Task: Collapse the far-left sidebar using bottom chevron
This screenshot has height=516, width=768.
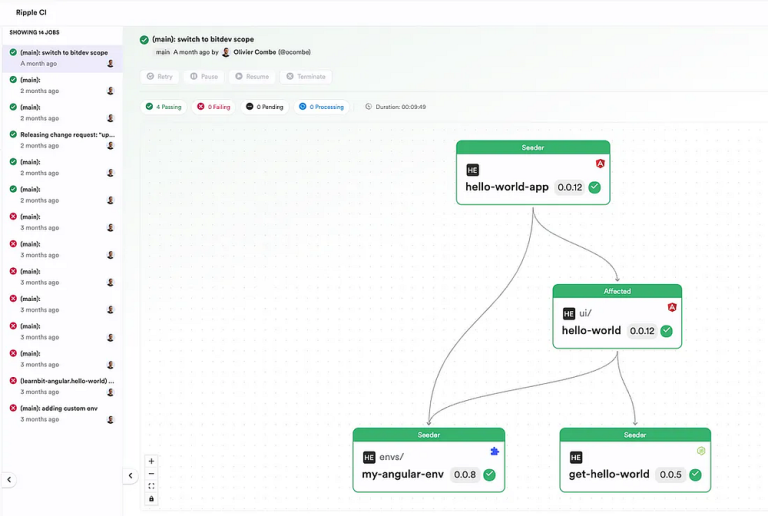Action: click(9, 480)
